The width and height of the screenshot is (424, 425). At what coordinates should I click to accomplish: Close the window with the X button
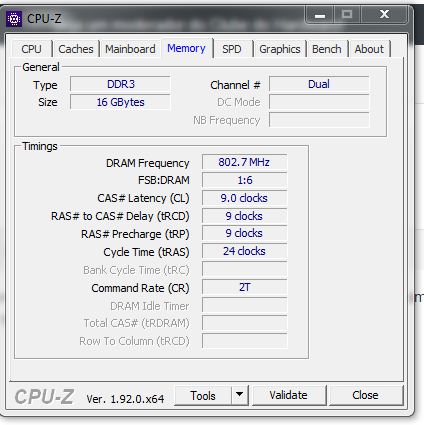pyautogui.click(x=384, y=15)
